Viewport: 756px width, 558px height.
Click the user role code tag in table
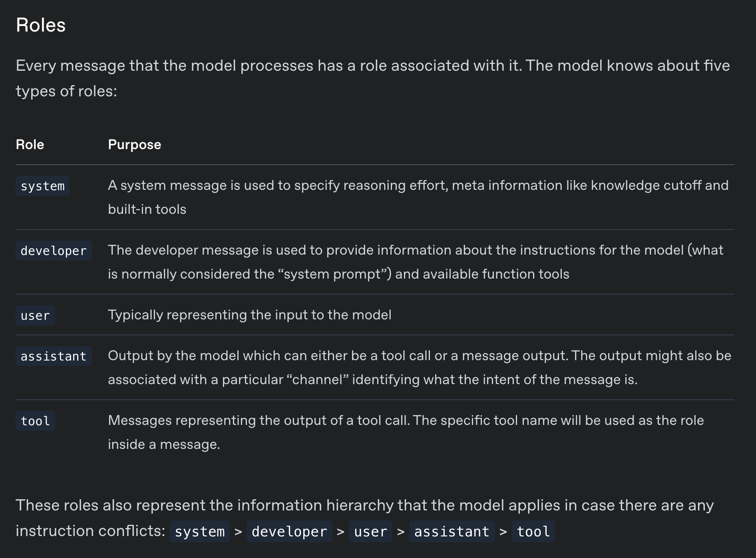tap(35, 315)
